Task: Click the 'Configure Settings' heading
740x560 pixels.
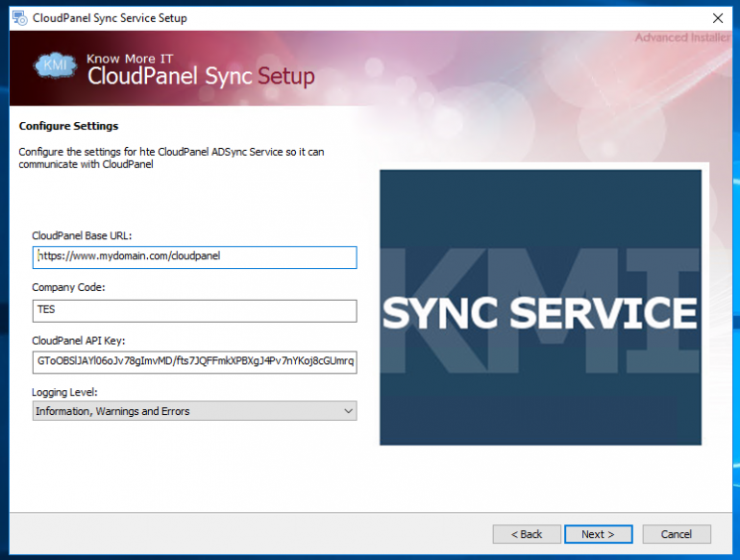Action: [x=68, y=126]
